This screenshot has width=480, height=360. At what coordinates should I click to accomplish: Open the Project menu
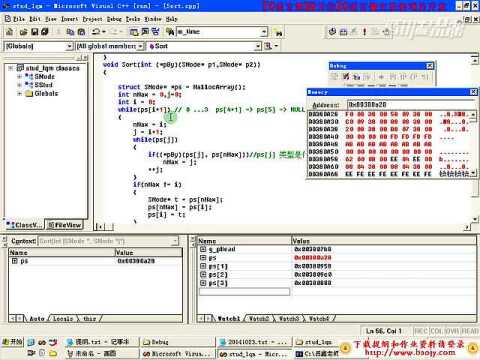coord(92,19)
